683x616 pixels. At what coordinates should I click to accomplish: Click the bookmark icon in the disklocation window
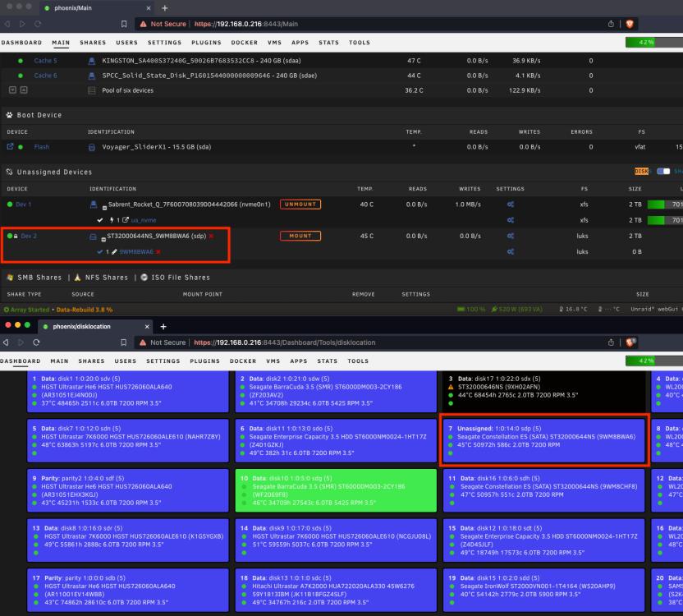point(124,342)
